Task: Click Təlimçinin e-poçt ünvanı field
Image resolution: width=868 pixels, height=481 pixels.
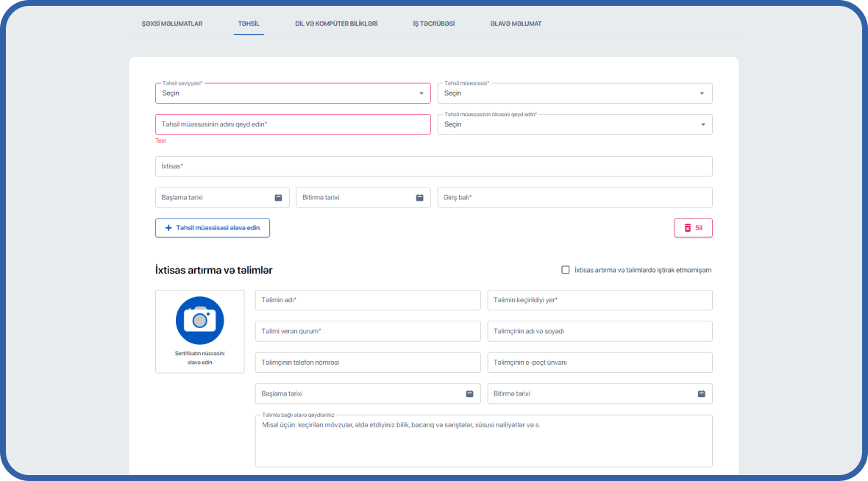Action: 599,363
